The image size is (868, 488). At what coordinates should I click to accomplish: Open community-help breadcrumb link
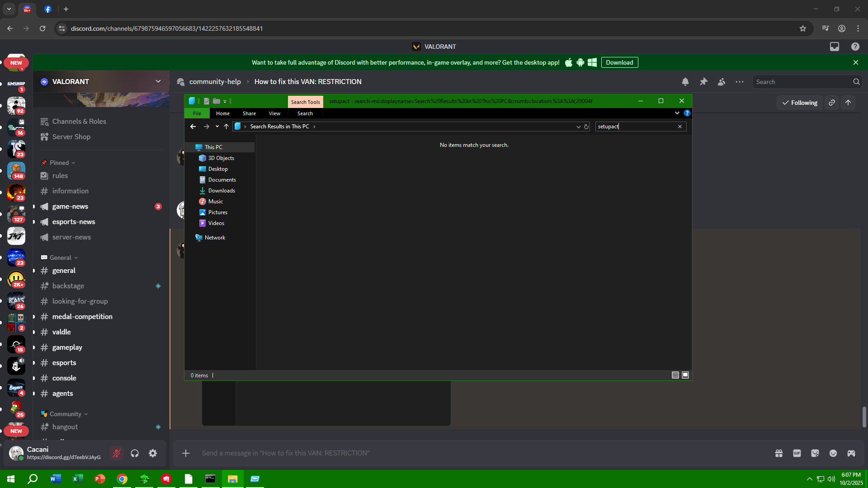point(215,82)
